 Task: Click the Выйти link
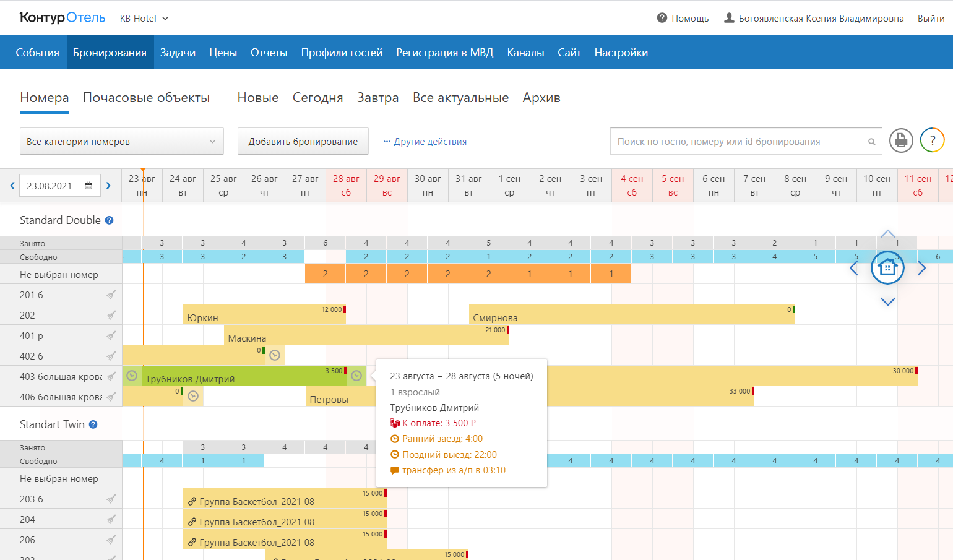click(930, 19)
